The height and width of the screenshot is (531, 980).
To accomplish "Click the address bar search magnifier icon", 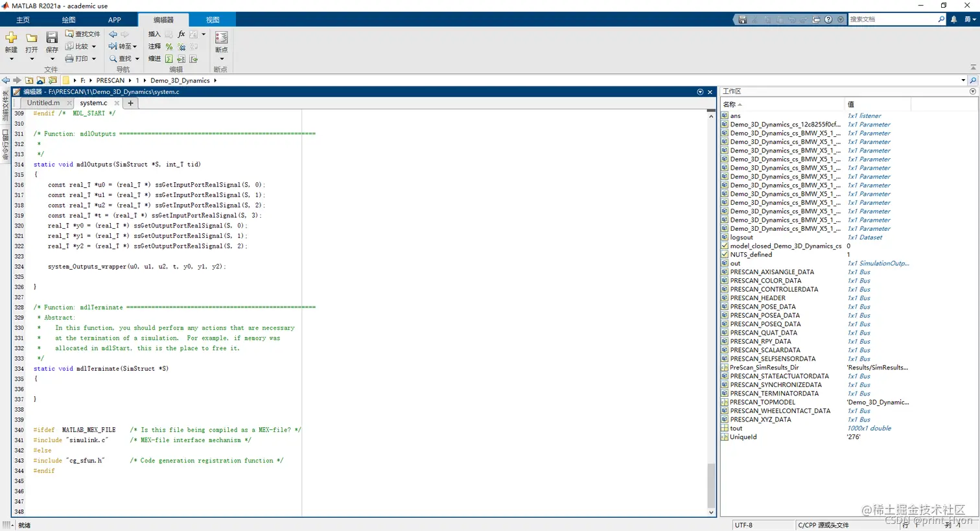I will (x=973, y=80).
